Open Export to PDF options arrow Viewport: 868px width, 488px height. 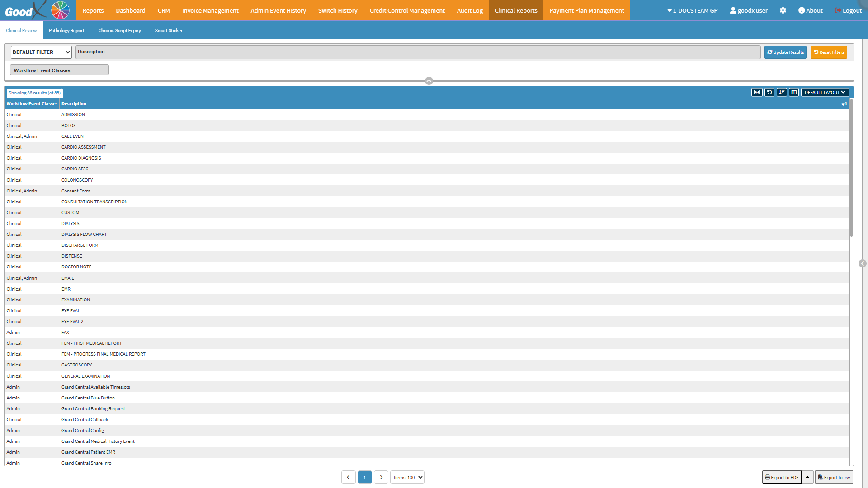(x=807, y=477)
